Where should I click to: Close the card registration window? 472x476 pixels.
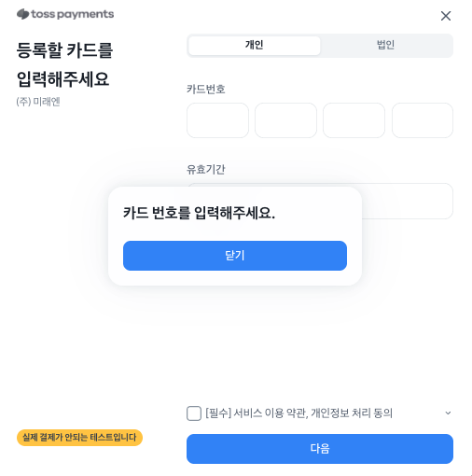coord(446,16)
